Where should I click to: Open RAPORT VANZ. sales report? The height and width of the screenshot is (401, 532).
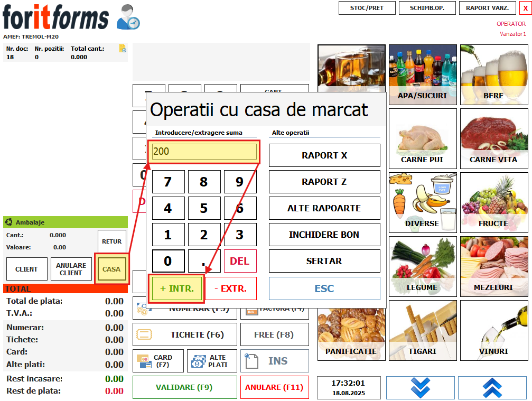pyautogui.click(x=488, y=8)
